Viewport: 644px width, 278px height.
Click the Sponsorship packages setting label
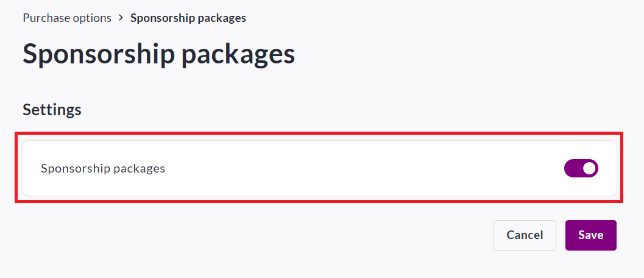[103, 169]
